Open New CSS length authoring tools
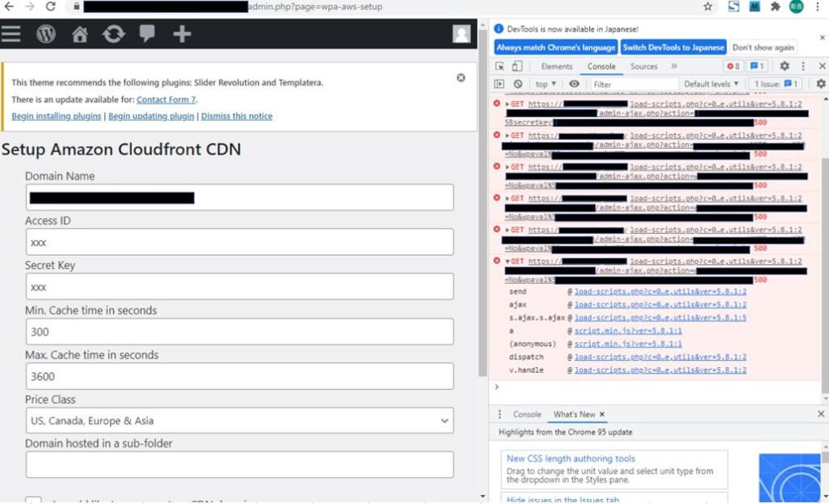 571,459
